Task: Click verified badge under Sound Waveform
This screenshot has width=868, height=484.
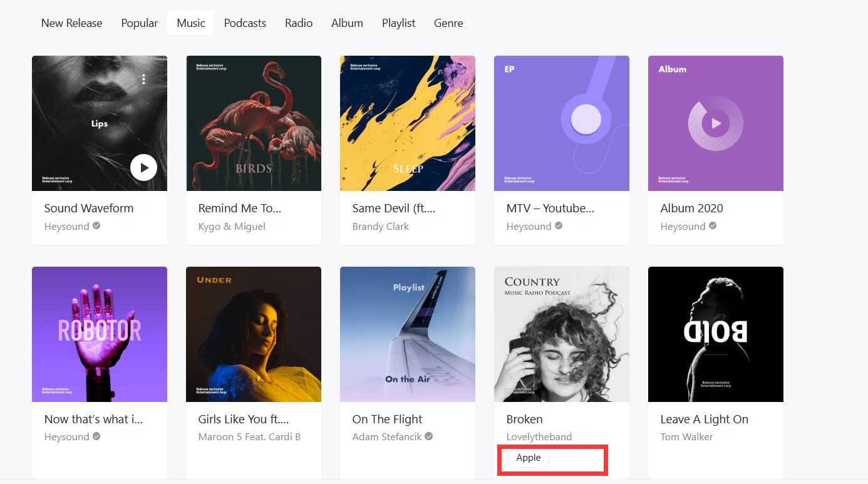Action: tap(96, 226)
